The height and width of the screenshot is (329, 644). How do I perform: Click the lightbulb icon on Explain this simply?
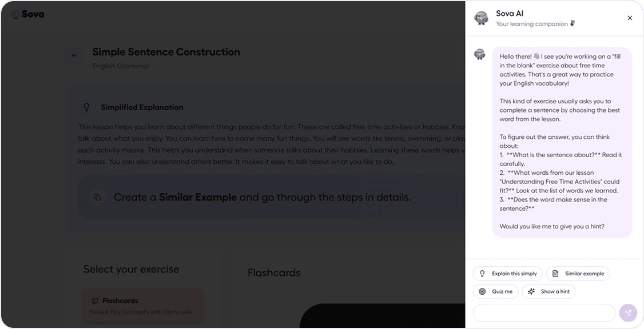[x=483, y=274]
